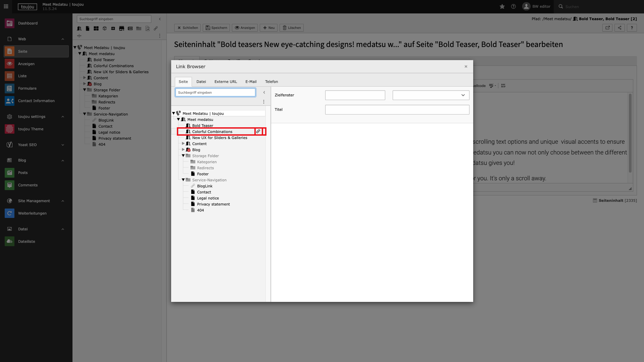Expand the Content page in Link Browser tree
The height and width of the screenshot is (362, 644).
click(x=183, y=144)
